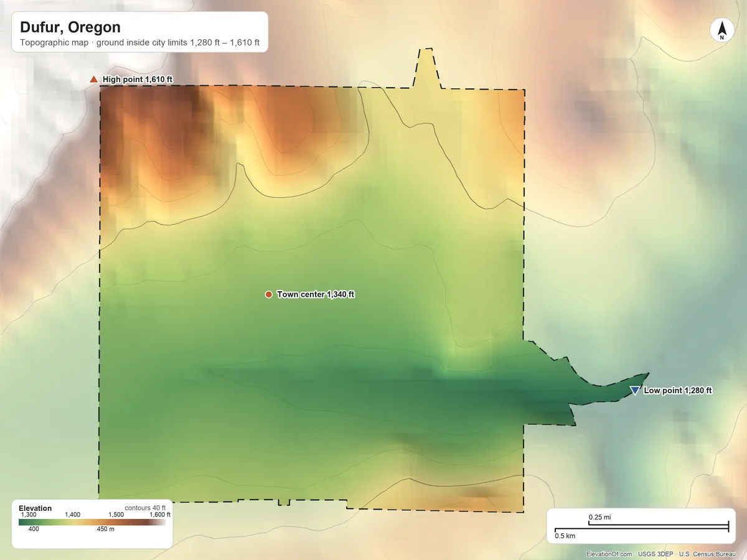Screen dimensions: 747x560
Task: Click the '1,400' legend tick label
Action: (x=73, y=515)
